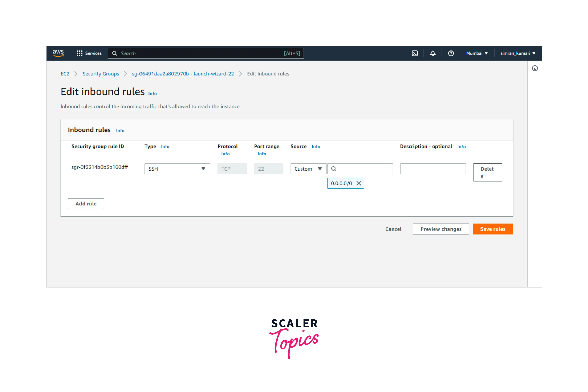Delete the SSH inbound rule

coord(487,172)
